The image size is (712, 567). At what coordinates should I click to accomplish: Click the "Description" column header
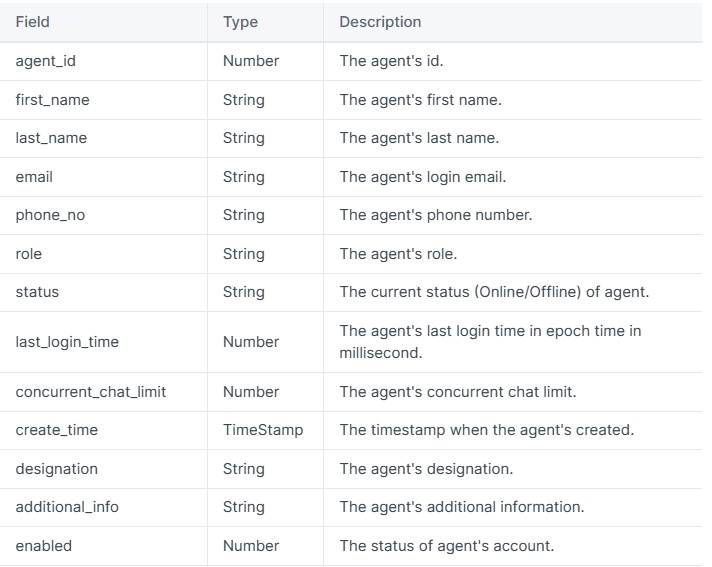tap(380, 22)
